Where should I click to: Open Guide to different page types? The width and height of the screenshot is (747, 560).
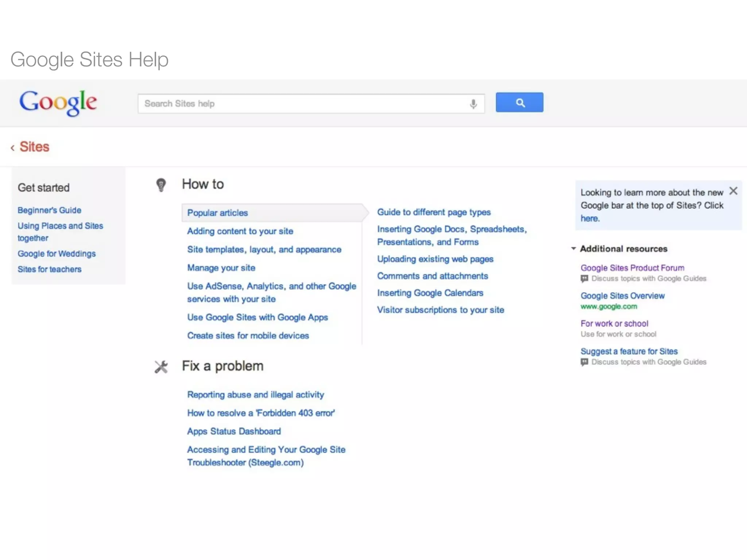pos(434,213)
